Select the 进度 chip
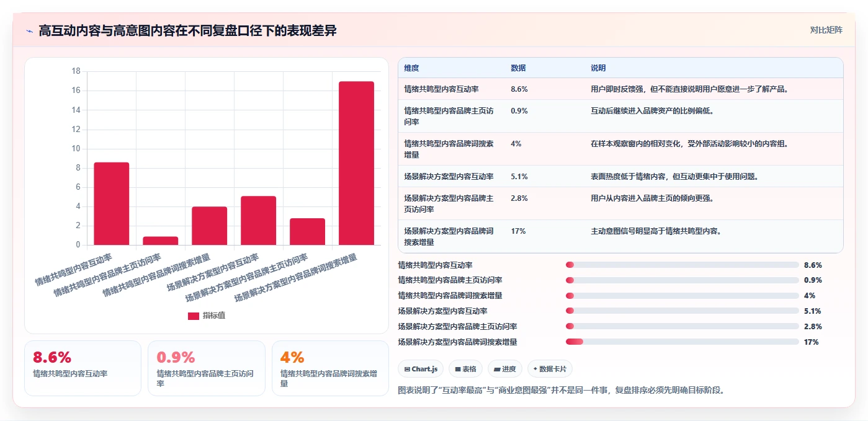868x421 pixels. pyautogui.click(x=504, y=369)
